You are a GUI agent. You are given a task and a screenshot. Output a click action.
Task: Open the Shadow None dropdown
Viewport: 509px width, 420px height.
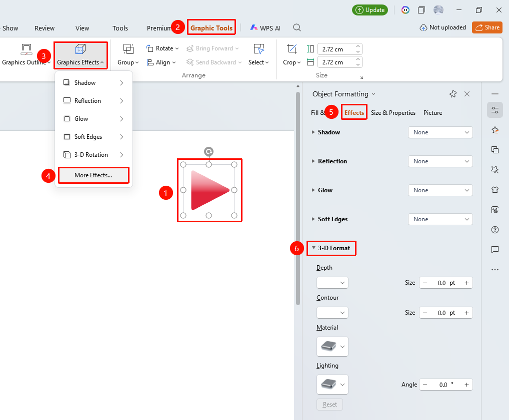pos(440,132)
